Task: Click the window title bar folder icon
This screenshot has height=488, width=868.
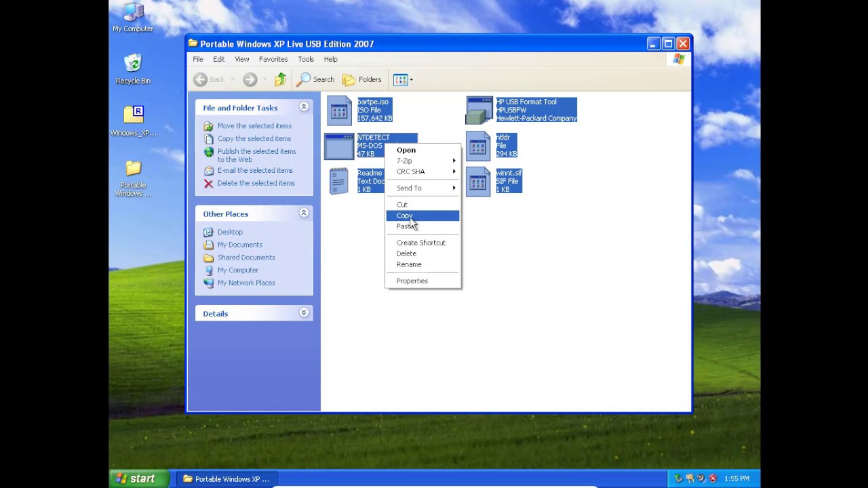Action: pyautogui.click(x=193, y=43)
